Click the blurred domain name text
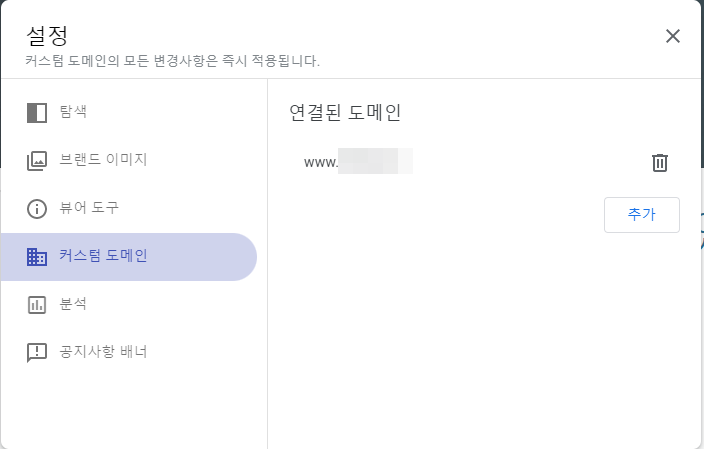704x449 pixels. (375, 161)
